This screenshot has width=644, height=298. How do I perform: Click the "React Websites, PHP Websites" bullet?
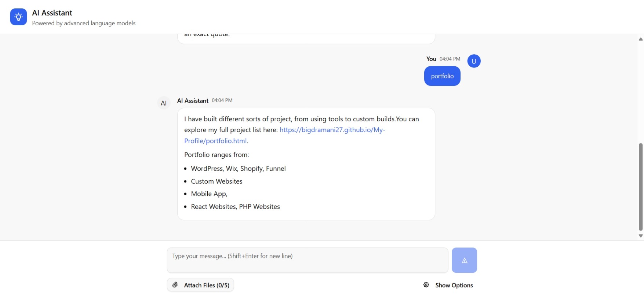pos(235,207)
